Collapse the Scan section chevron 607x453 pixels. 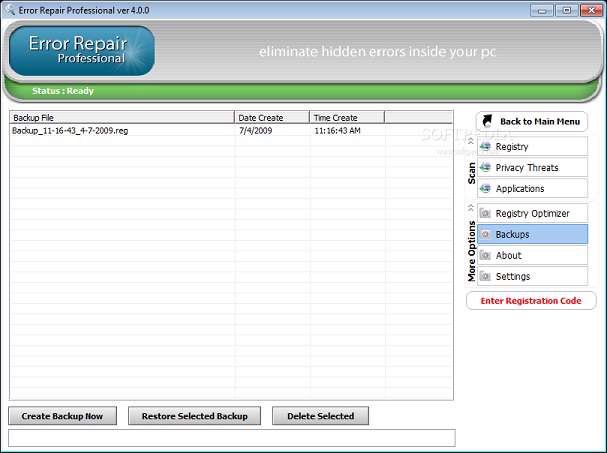[471, 141]
